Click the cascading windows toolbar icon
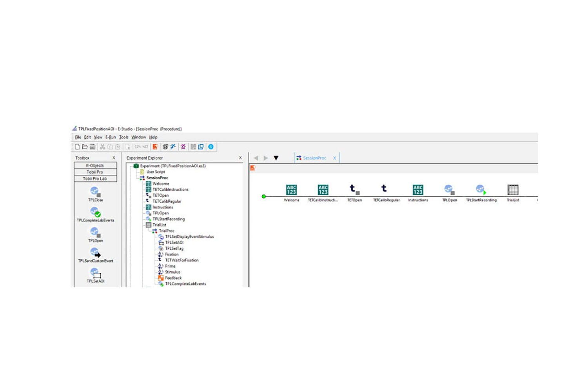 click(x=201, y=147)
